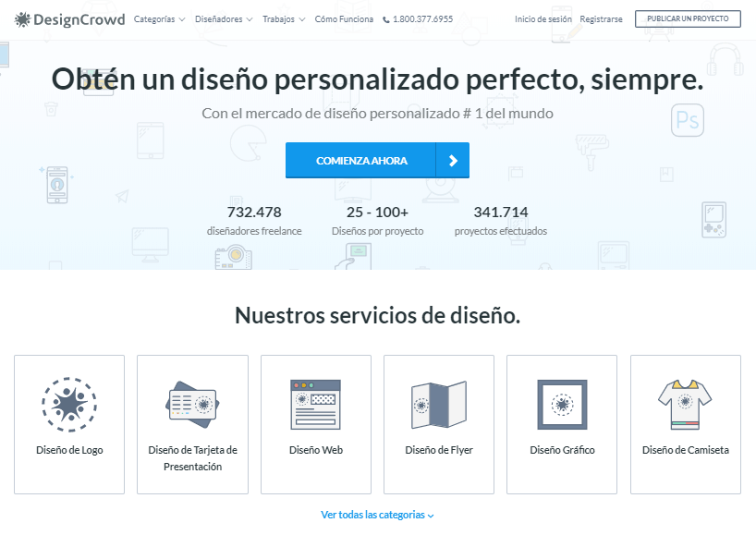
Task: Open the Diseño de Camiseta label
Action: click(685, 450)
